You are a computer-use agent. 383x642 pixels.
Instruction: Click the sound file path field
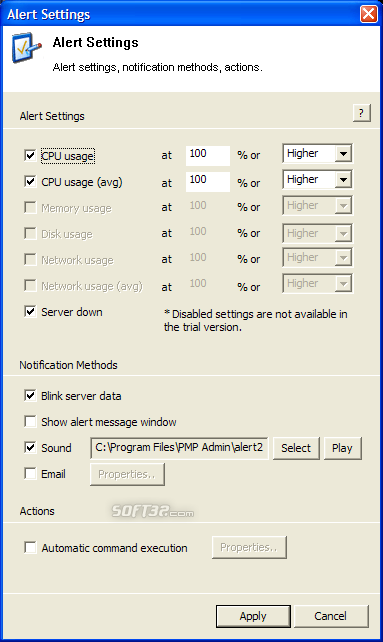coord(179,448)
